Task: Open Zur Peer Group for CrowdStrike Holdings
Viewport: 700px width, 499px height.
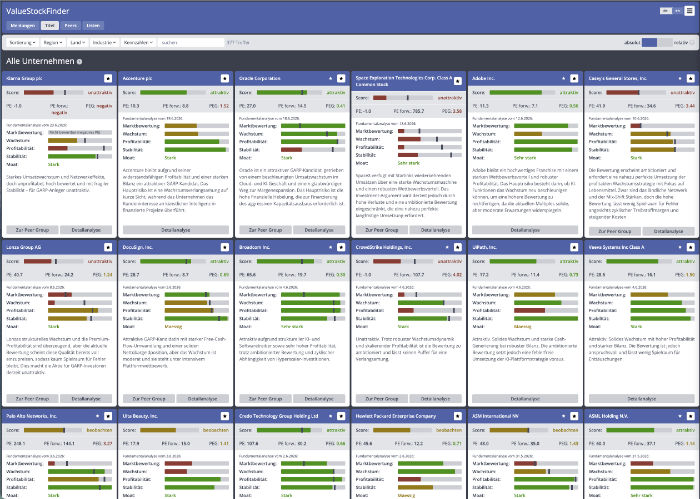Action: (382, 399)
